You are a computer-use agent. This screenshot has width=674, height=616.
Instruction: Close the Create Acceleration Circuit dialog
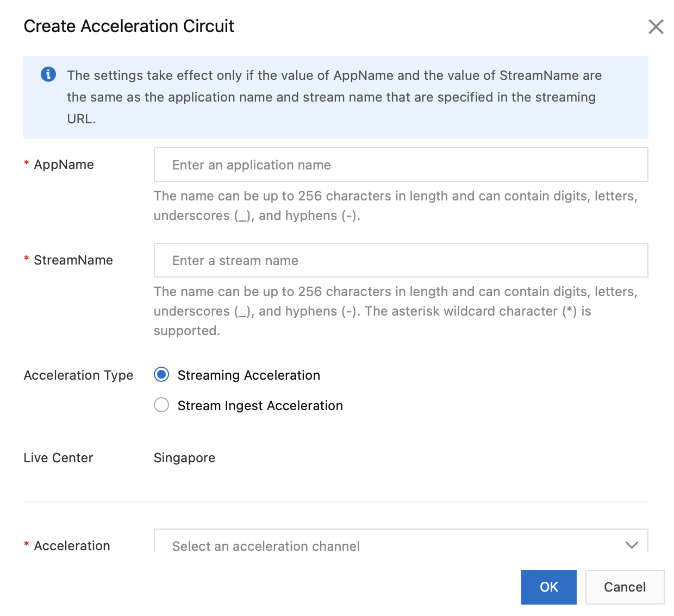point(656,27)
